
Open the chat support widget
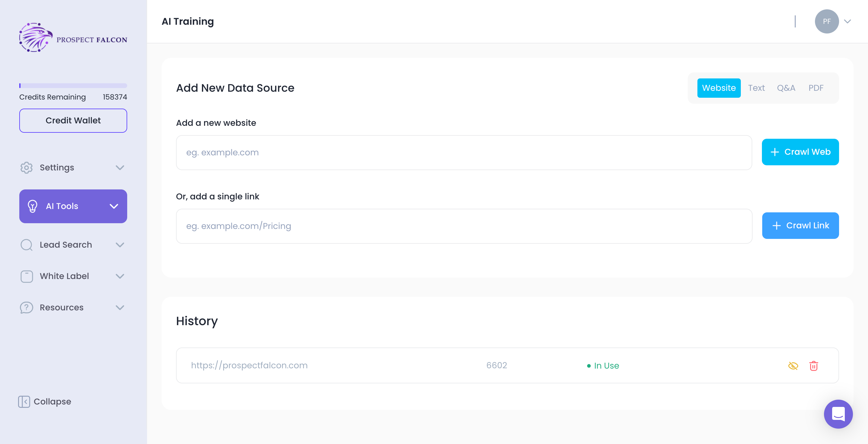coord(838,414)
